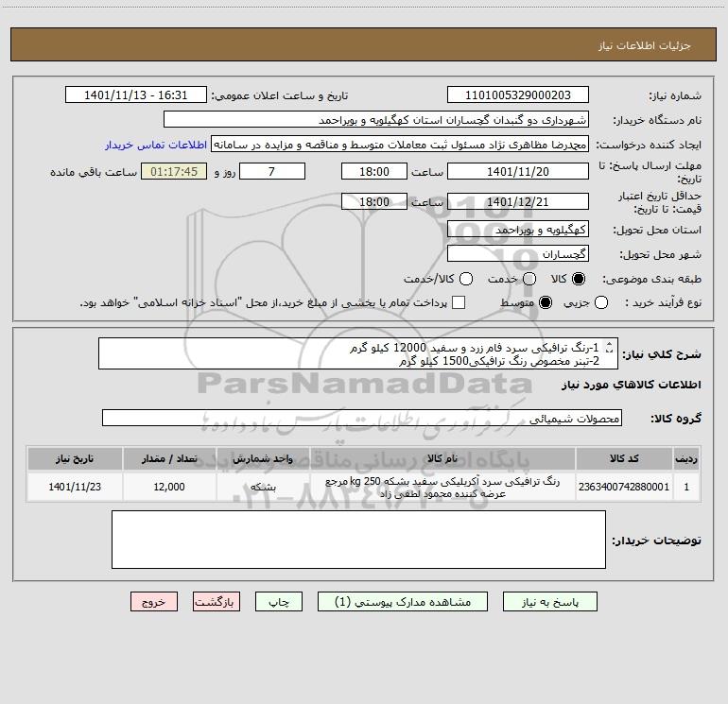Click the چاپ print button

(279, 602)
